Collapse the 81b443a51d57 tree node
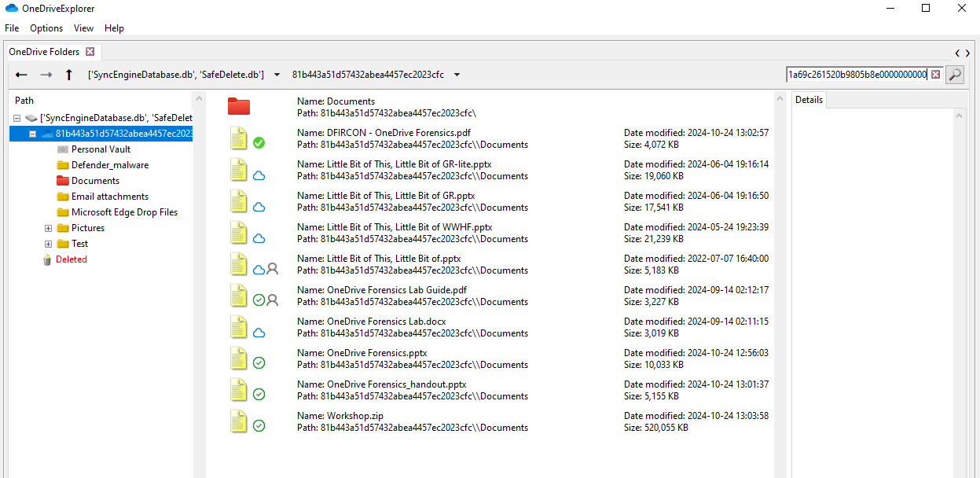The width and height of the screenshot is (980, 478). (32, 134)
